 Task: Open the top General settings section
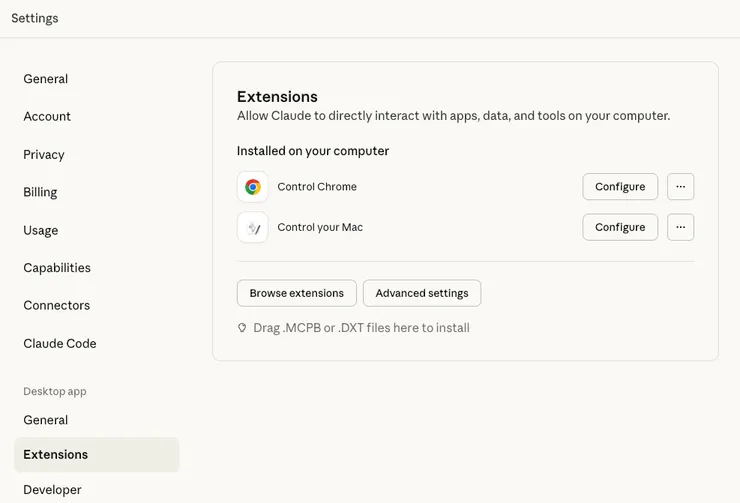(x=46, y=79)
